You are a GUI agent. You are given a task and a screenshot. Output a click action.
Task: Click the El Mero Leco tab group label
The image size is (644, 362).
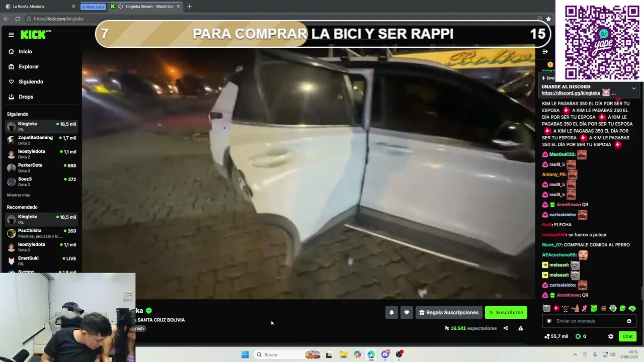pyautogui.click(x=93, y=7)
